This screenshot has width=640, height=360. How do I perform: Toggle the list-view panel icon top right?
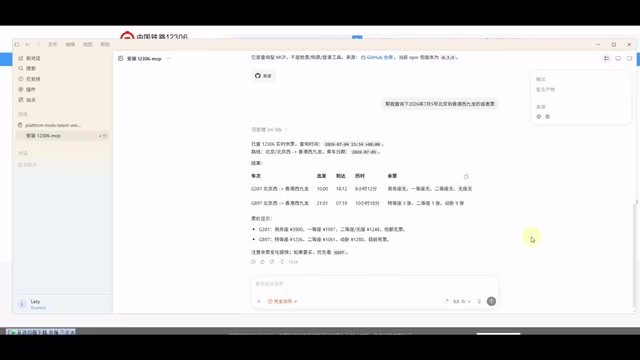point(607,59)
